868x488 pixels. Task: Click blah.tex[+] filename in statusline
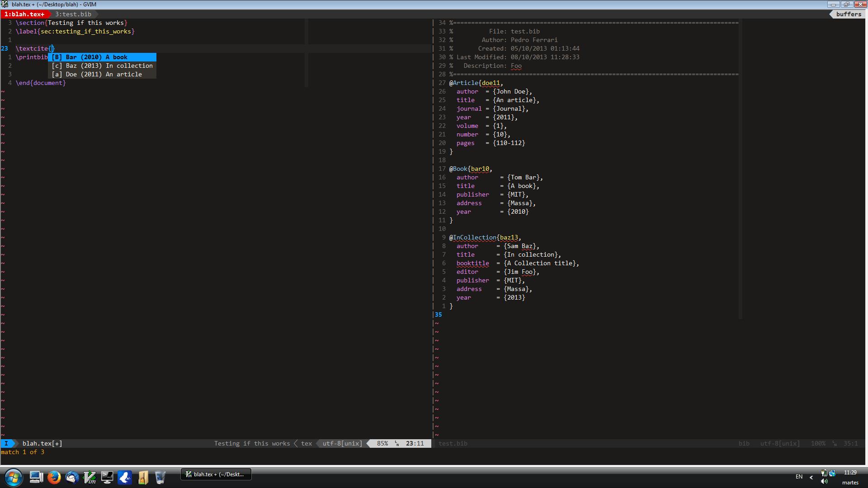pos(42,443)
